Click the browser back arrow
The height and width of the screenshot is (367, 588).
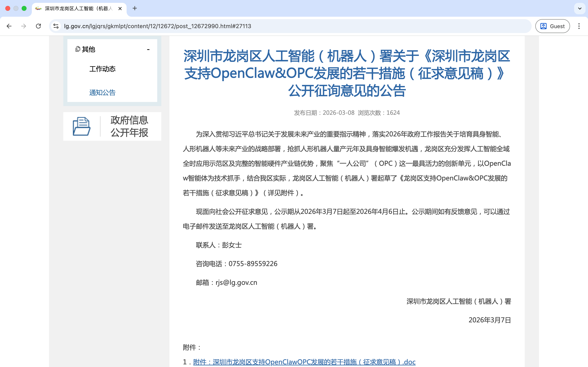(x=9, y=26)
